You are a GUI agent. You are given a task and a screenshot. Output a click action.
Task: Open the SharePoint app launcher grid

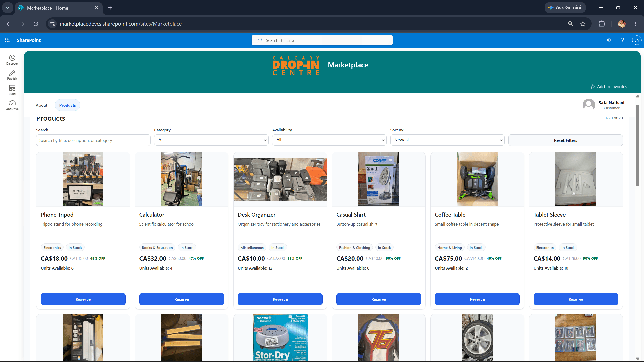7,40
